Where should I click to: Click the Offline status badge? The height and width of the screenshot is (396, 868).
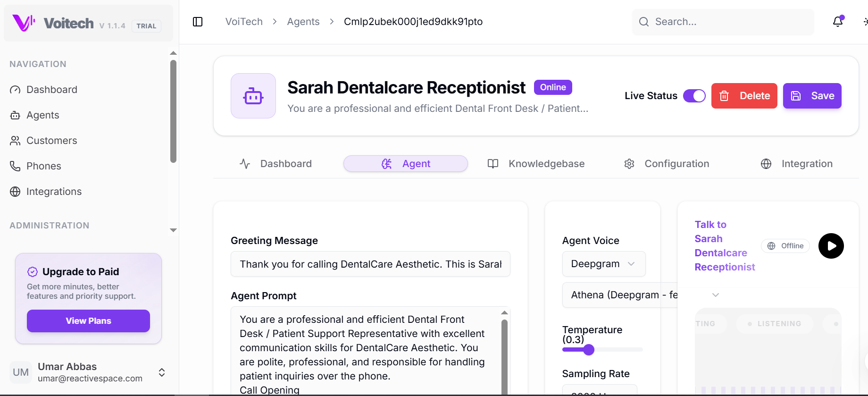point(785,246)
